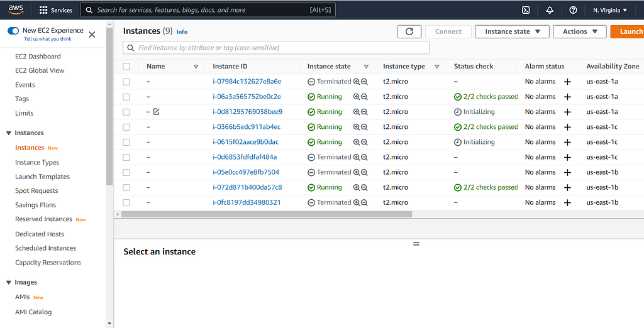Edit name of instance i-0d81295769038bee9
This screenshot has height=328, width=644.
point(156,112)
